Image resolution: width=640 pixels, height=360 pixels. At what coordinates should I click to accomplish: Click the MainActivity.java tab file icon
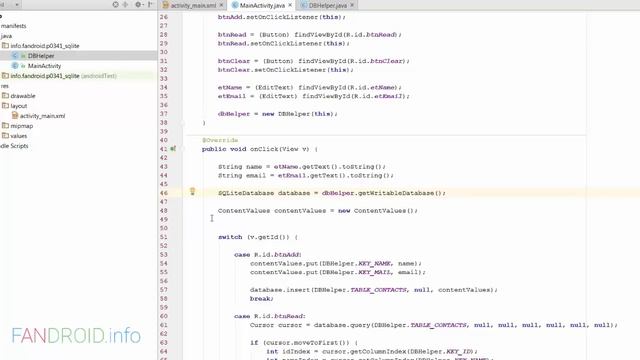pyautogui.click(x=235, y=5)
